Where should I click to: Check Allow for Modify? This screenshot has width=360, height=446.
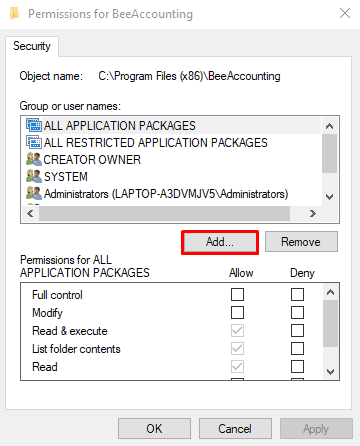tap(237, 313)
